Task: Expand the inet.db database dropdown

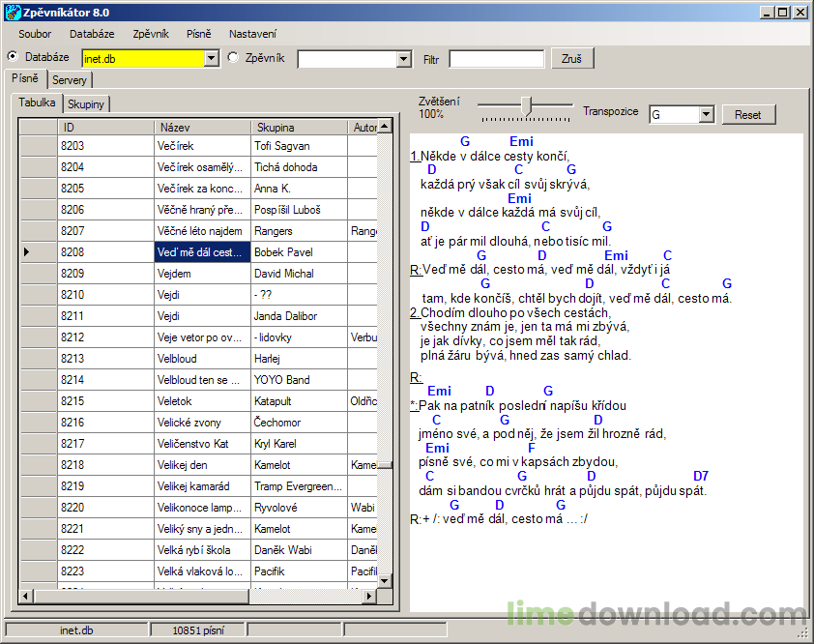Action: tap(212, 59)
